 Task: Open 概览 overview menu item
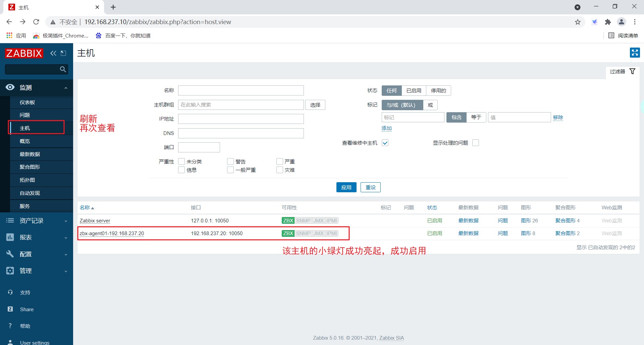[x=42, y=141]
